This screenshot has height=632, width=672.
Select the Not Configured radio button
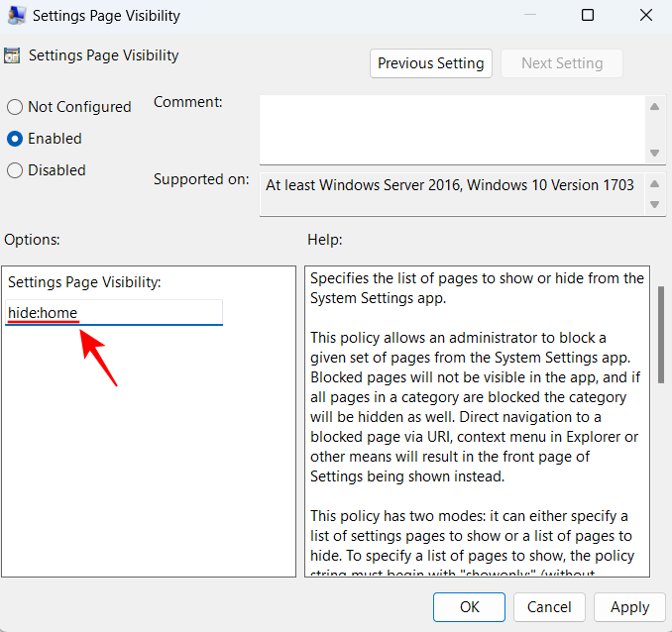coord(15,107)
